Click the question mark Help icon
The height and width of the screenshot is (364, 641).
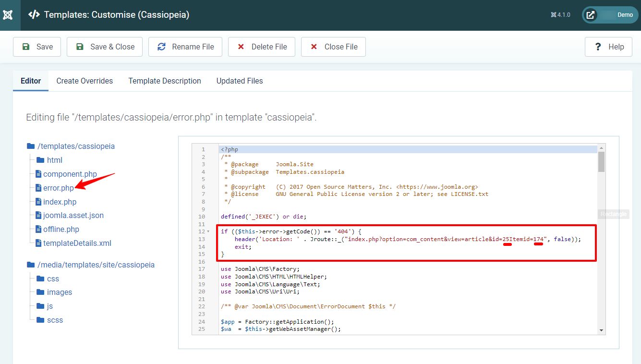click(x=598, y=47)
